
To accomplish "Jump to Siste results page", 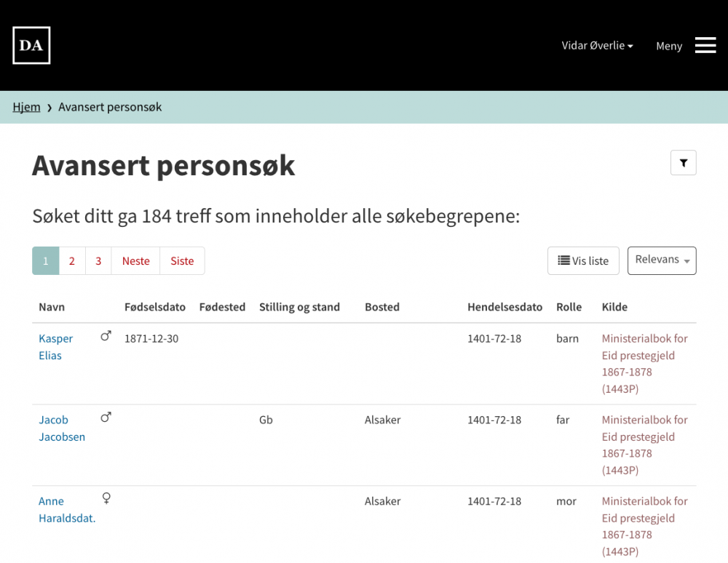I will pyautogui.click(x=182, y=260).
